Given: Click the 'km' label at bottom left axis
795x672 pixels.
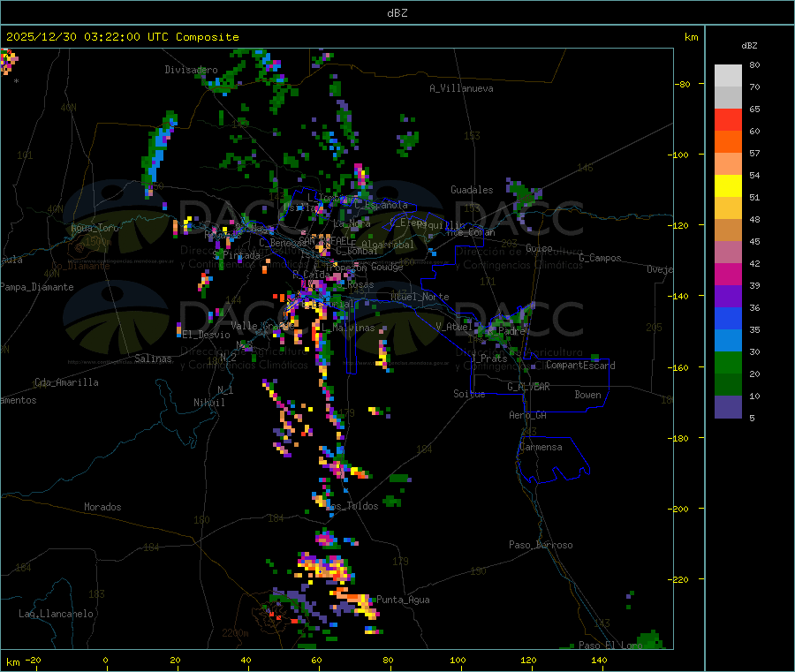Looking at the screenshot, I should click(x=12, y=662).
